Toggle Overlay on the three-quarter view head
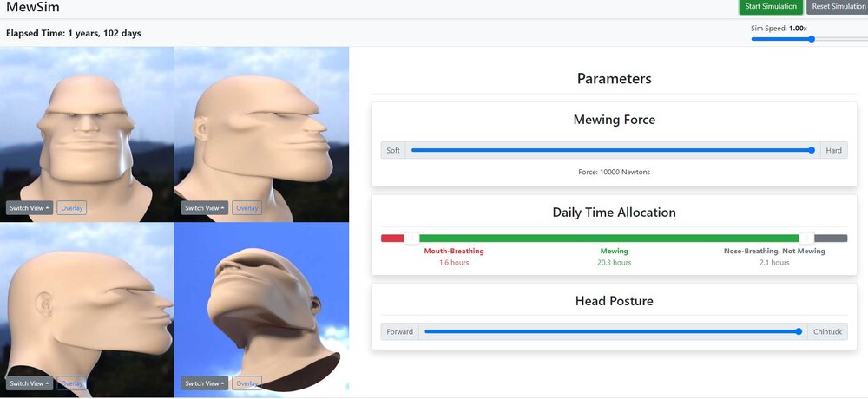The image size is (868, 399). tap(247, 208)
